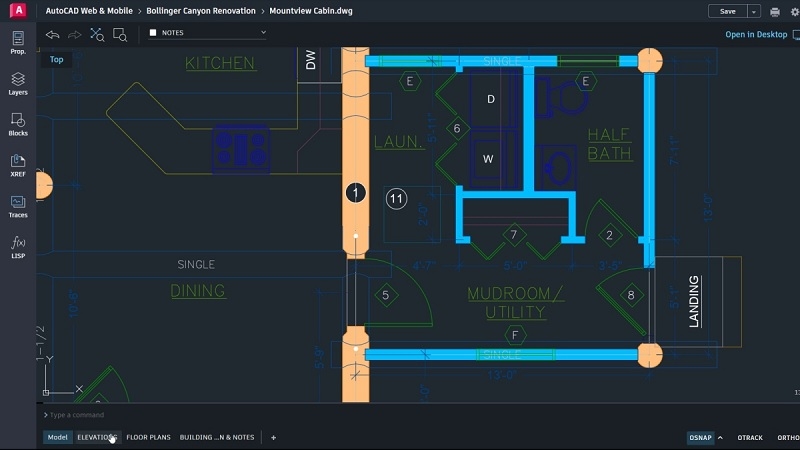Switch to BUILDING ...N & NOTES tab
The height and width of the screenshot is (450, 800).
click(x=217, y=437)
